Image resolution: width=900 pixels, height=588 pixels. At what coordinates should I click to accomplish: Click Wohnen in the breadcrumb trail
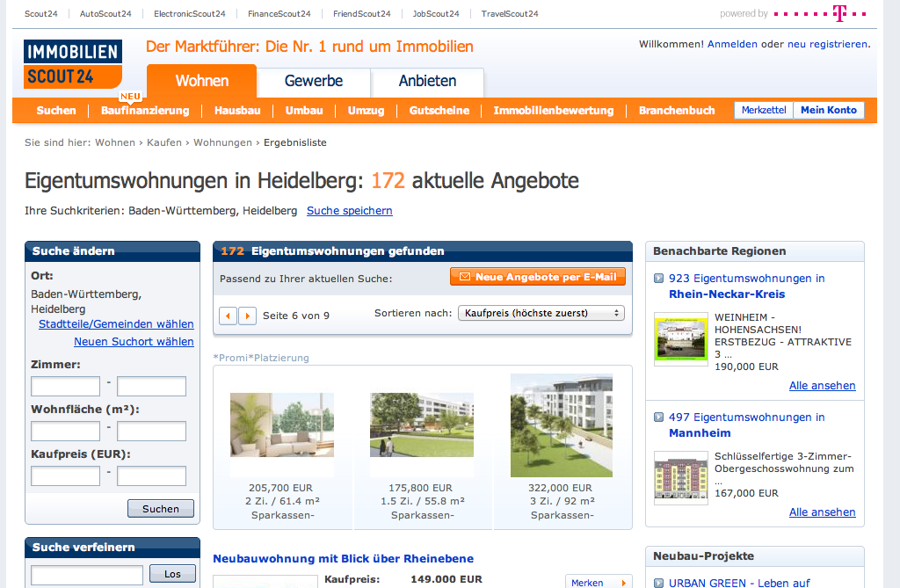[x=115, y=142]
